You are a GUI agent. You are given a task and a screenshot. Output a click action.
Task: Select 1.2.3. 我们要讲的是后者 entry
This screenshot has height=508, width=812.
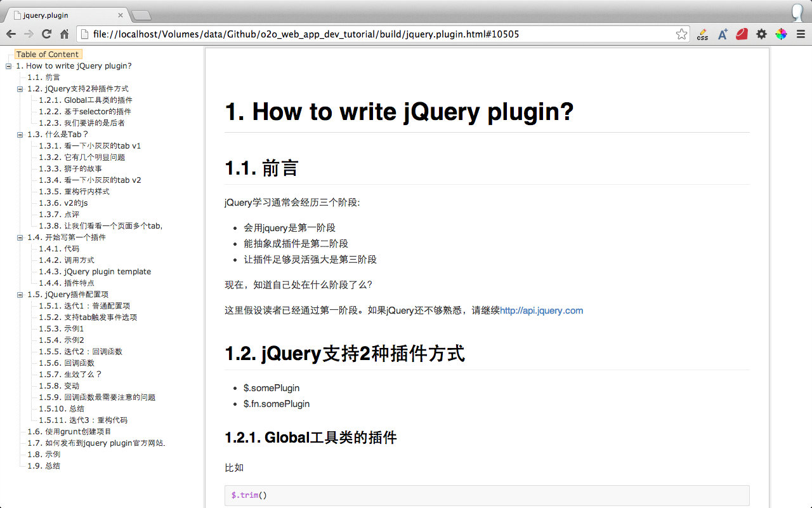pos(82,123)
